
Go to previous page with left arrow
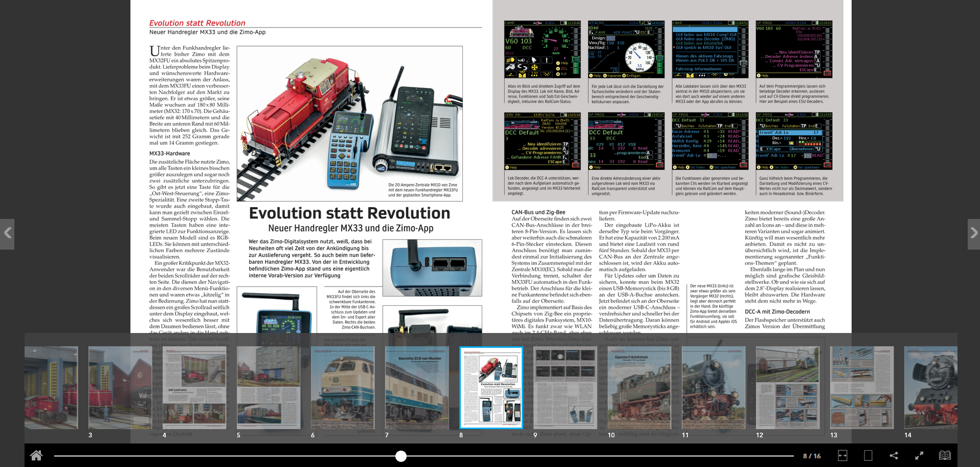7,234
